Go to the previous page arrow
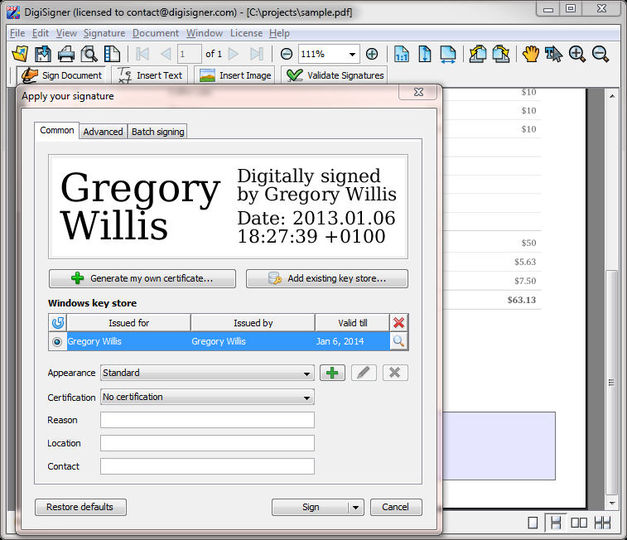Screen dimensions: 627x540 click(x=166, y=54)
